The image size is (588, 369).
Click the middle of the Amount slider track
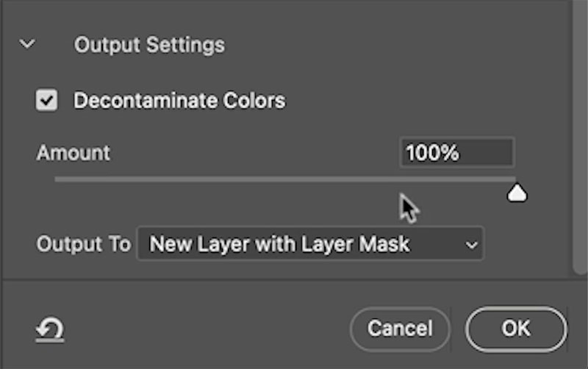[x=285, y=179]
